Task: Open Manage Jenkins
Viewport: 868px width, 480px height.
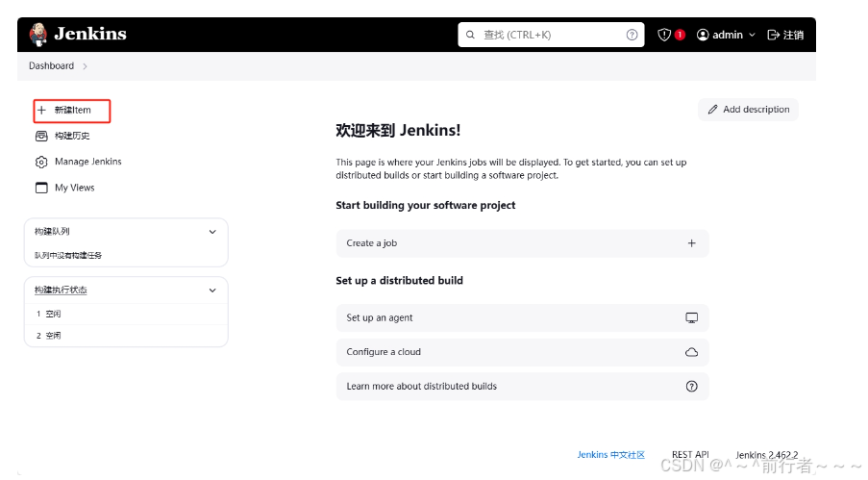Action: click(x=88, y=162)
